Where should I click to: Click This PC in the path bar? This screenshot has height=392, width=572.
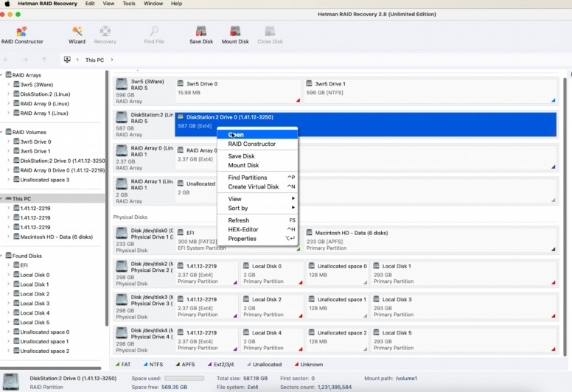click(94, 60)
